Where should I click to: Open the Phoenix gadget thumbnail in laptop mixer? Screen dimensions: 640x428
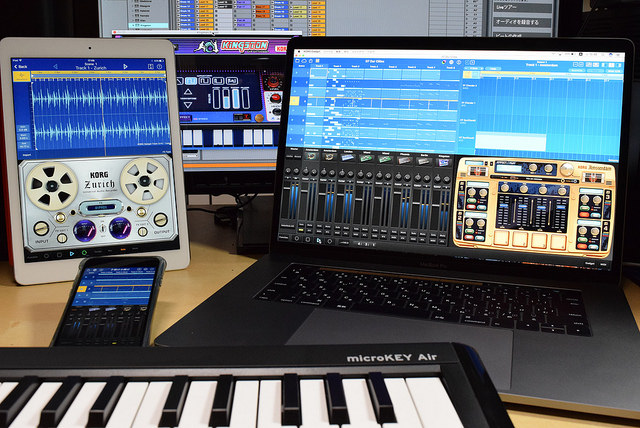(x=404, y=160)
